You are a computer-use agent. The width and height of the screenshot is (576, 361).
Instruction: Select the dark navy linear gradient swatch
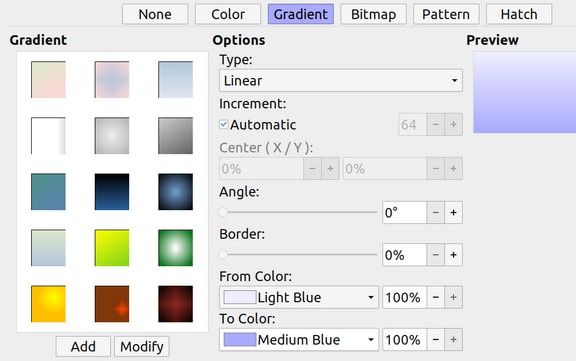[x=112, y=192]
